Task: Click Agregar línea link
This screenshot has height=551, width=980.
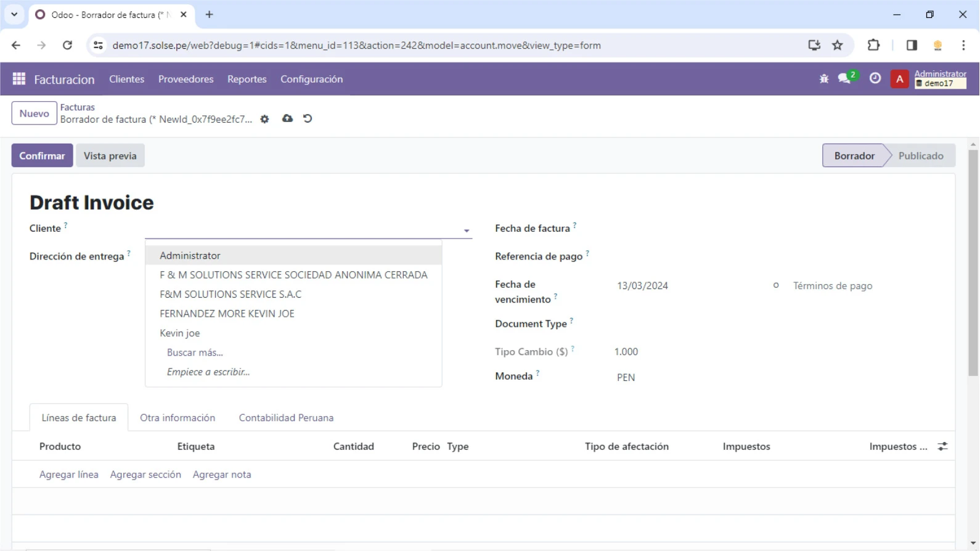Action: [x=68, y=474]
